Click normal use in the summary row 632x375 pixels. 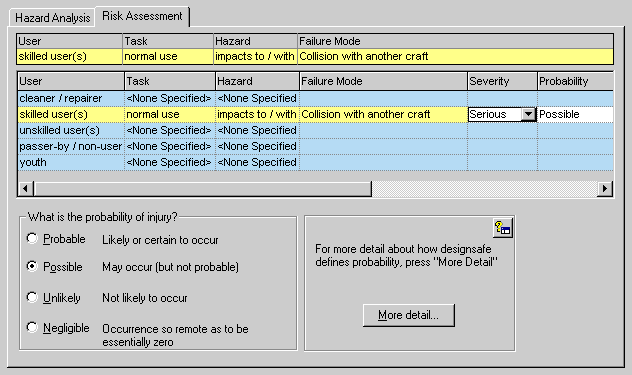click(168, 56)
